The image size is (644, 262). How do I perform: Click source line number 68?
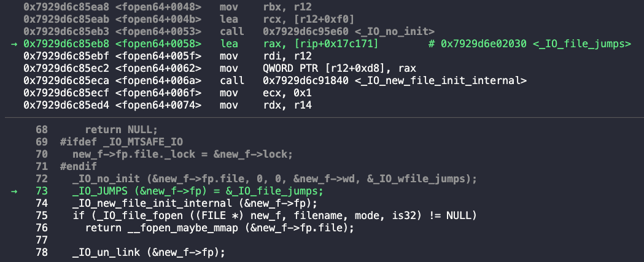(x=42, y=129)
